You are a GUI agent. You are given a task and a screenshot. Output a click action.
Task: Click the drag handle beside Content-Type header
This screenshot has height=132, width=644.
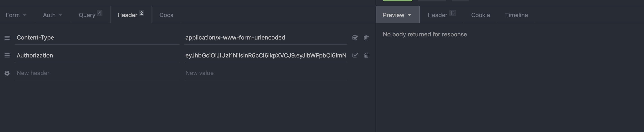pos(7,38)
